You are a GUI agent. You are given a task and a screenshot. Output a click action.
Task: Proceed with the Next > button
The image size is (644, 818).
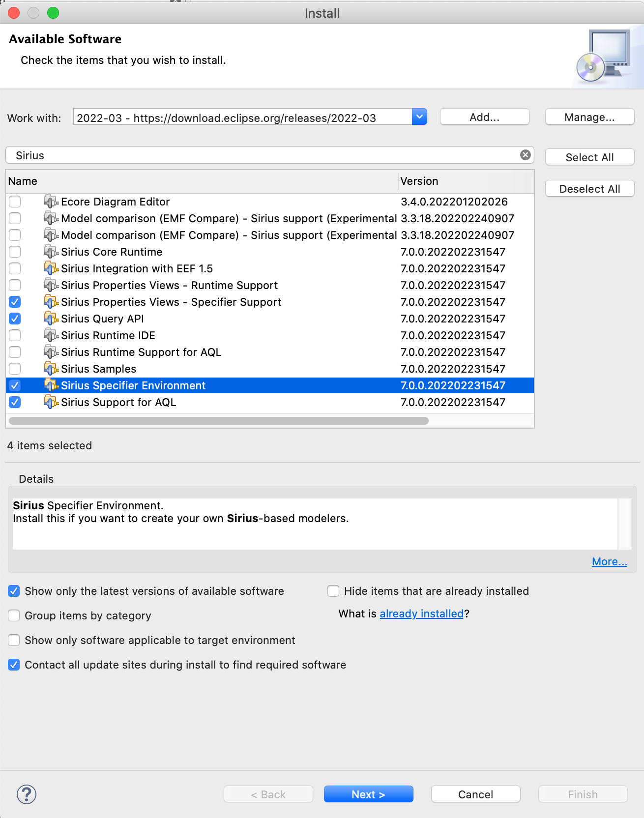(369, 794)
